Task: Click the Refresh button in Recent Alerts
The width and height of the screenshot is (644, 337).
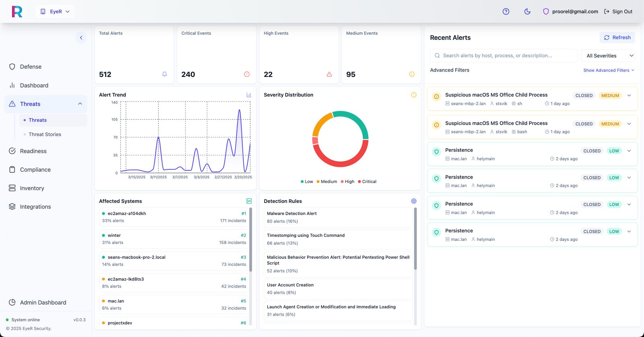Action: [x=617, y=37]
